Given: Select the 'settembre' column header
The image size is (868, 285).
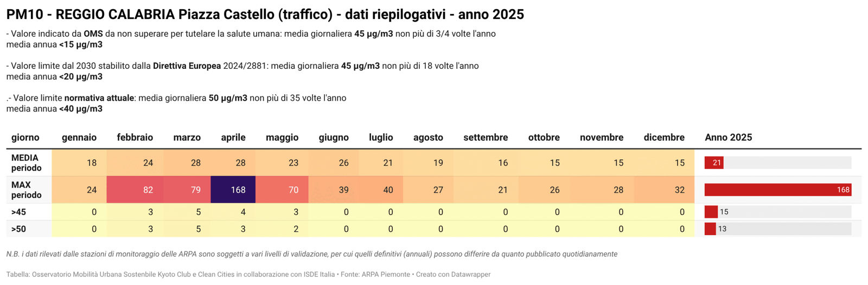Looking at the screenshot, I should [486, 138].
